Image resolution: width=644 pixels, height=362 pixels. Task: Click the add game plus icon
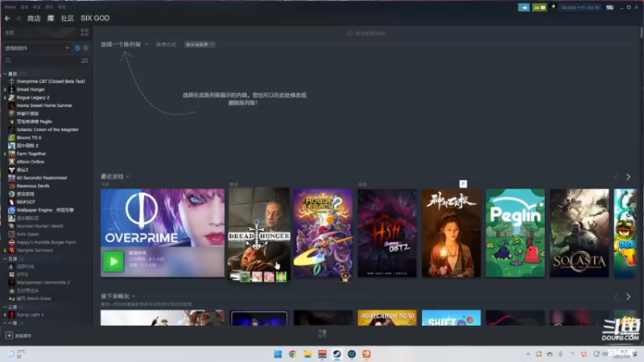(9, 335)
